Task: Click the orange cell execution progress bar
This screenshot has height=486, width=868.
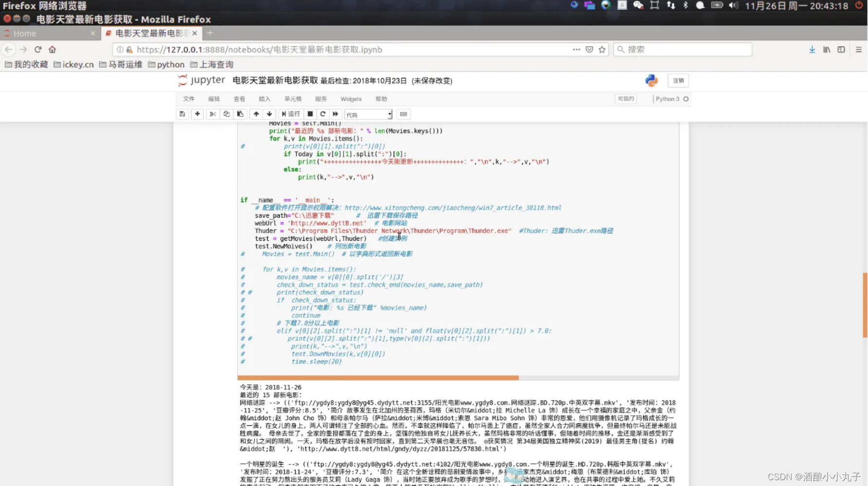Action: [378, 378]
